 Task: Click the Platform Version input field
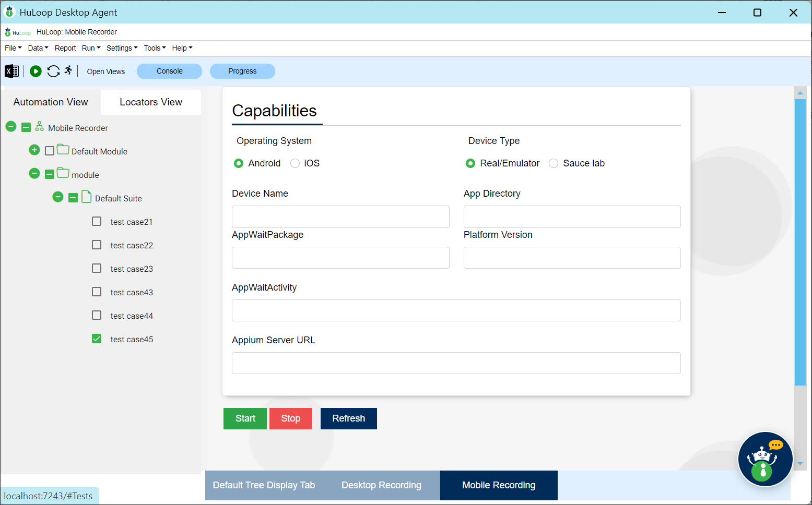(x=572, y=258)
